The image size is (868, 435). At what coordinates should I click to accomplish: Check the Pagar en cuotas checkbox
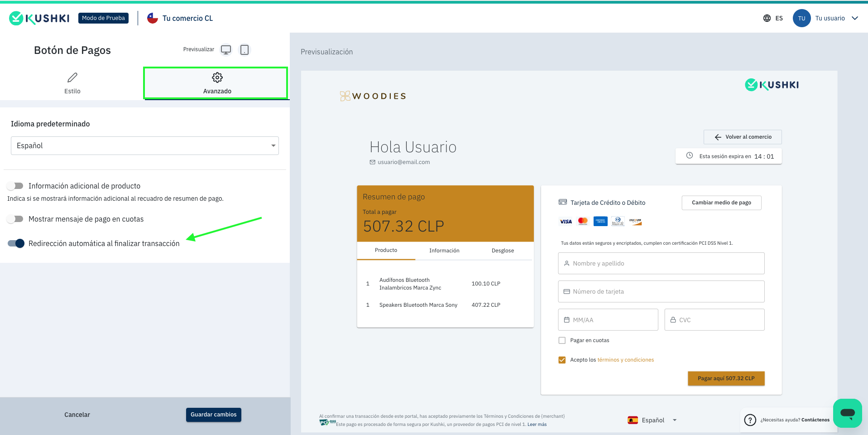[x=562, y=340]
